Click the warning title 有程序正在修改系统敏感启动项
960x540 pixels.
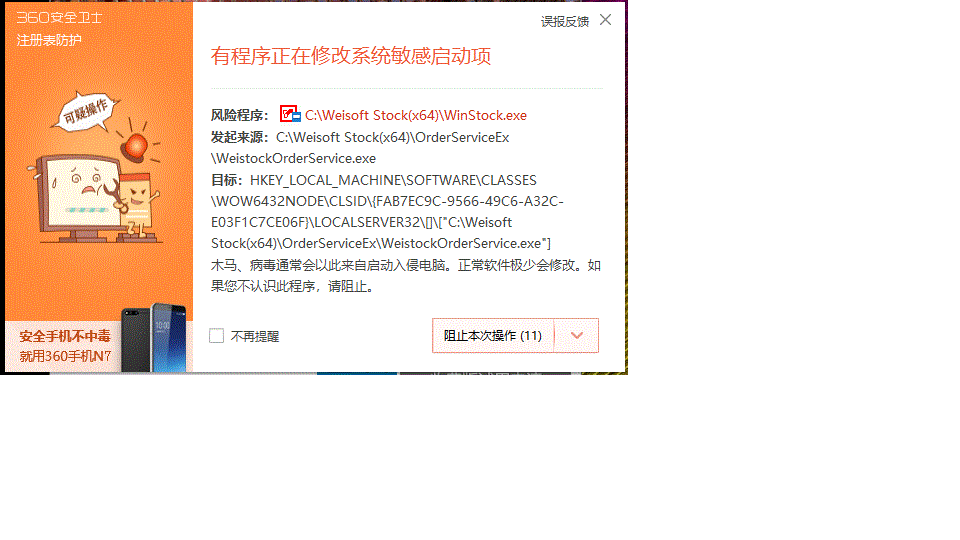pos(351,56)
